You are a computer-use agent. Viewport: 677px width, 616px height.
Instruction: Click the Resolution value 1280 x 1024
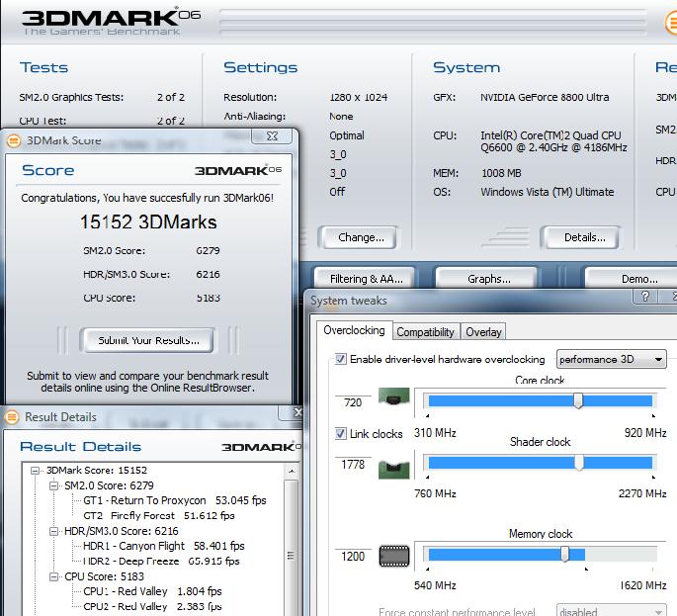click(x=359, y=98)
